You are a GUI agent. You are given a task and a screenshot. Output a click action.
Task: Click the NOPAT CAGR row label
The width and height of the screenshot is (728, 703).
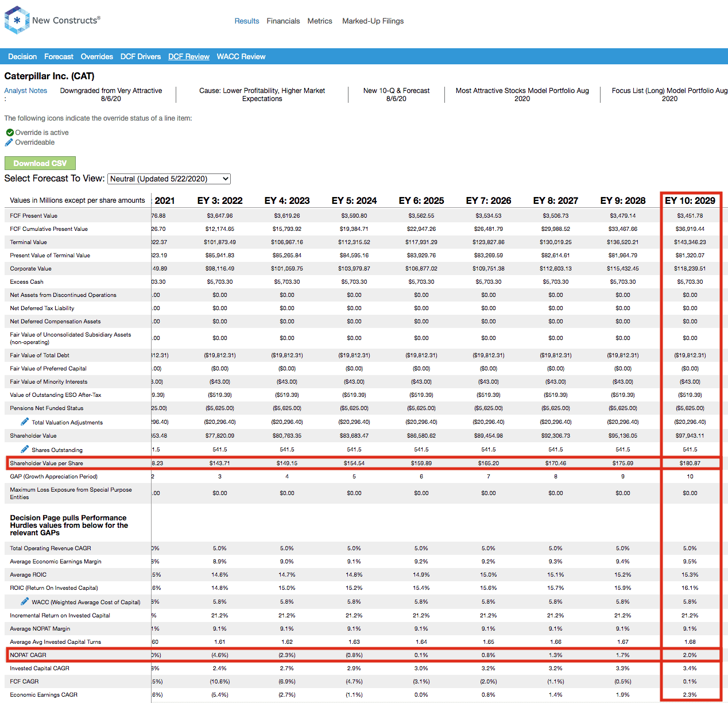tap(28, 655)
